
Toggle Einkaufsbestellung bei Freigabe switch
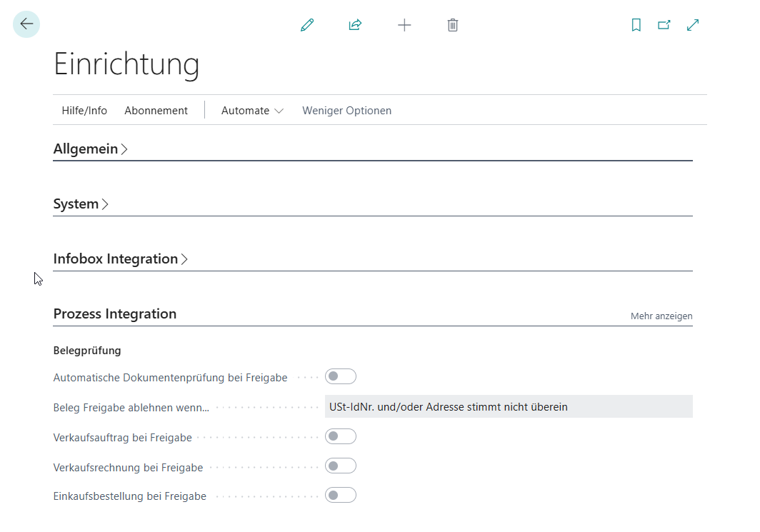coord(341,495)
